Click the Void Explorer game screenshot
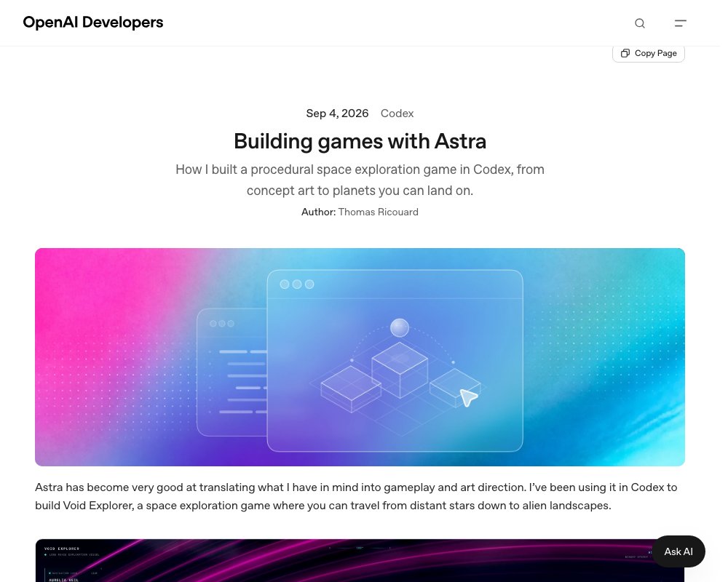The height and width of the screenshot is (582, 728). click(360, 561)
